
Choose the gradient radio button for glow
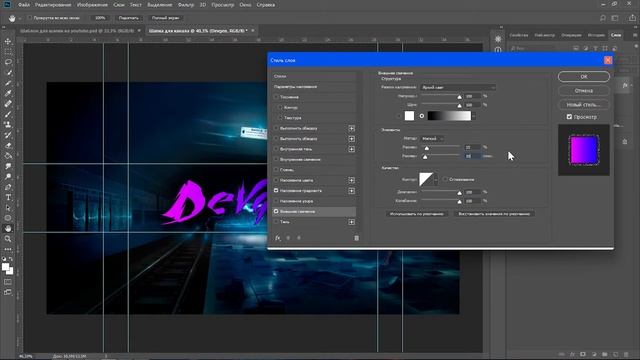point(422,116)
